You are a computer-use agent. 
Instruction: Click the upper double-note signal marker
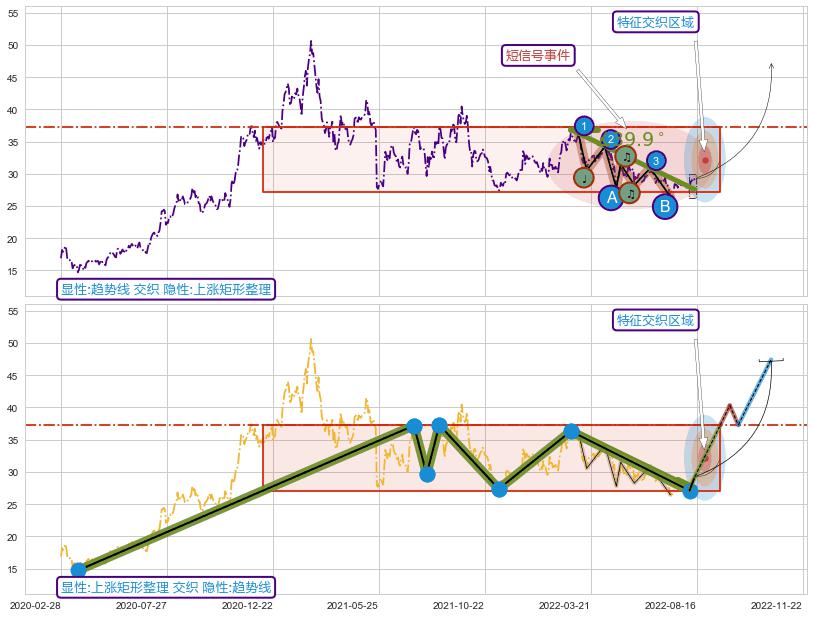click(x=626, y=156)
